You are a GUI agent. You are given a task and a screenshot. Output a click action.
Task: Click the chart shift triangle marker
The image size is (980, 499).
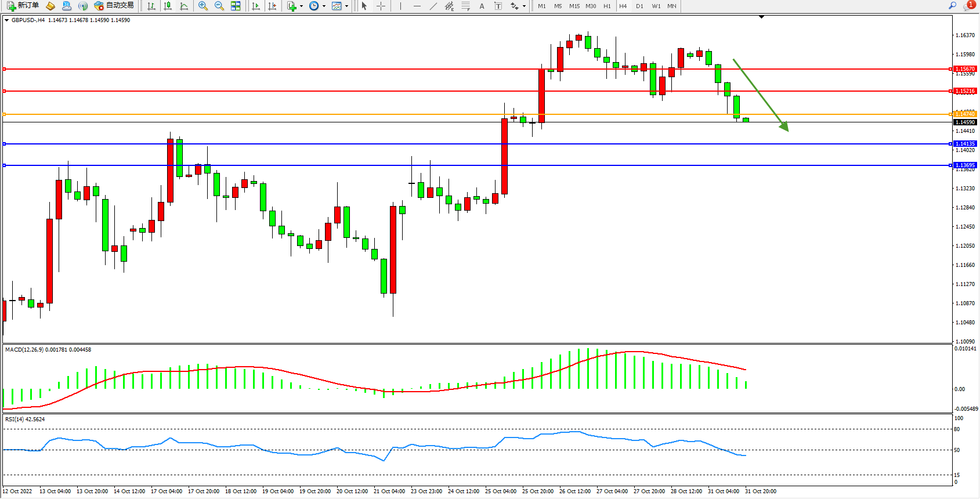point(761,17)
